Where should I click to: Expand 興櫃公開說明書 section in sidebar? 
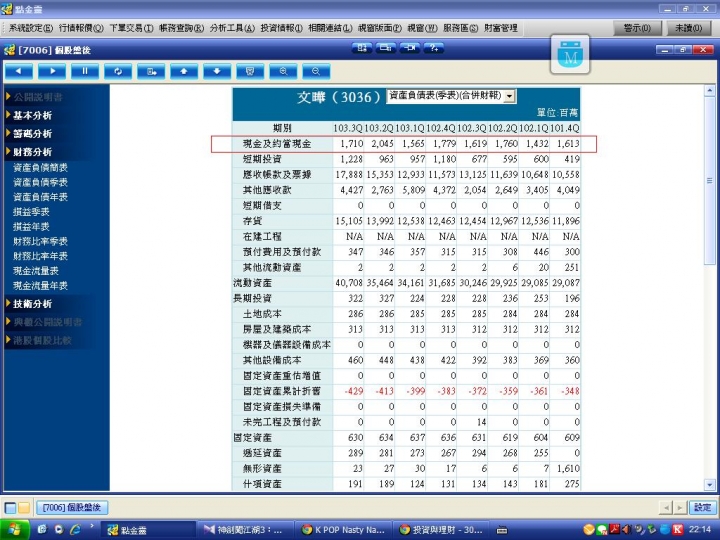click(44, 322)
